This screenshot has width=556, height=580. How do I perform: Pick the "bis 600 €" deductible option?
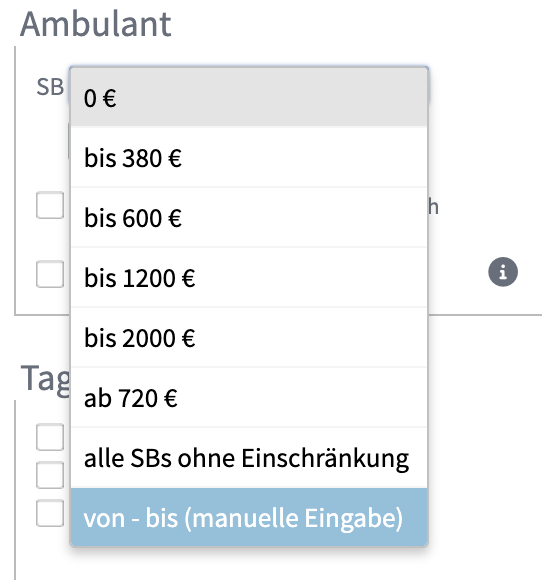tap(249, 218)
